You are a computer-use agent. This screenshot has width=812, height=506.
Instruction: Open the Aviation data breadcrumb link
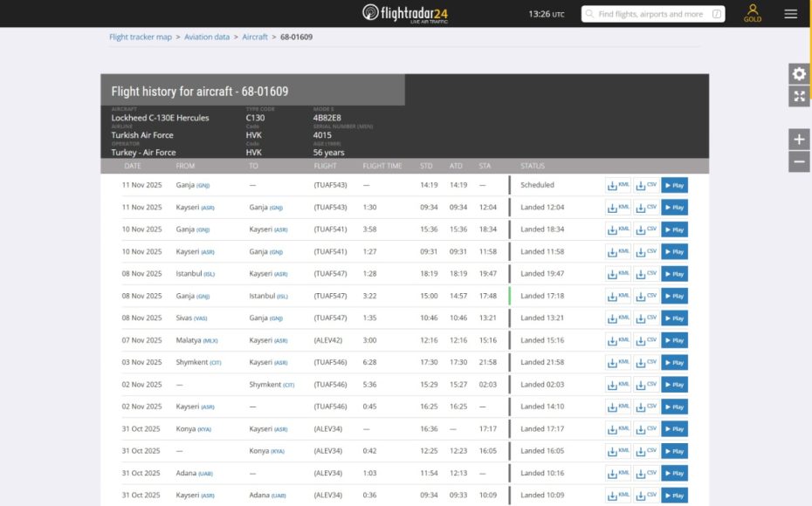207,38
